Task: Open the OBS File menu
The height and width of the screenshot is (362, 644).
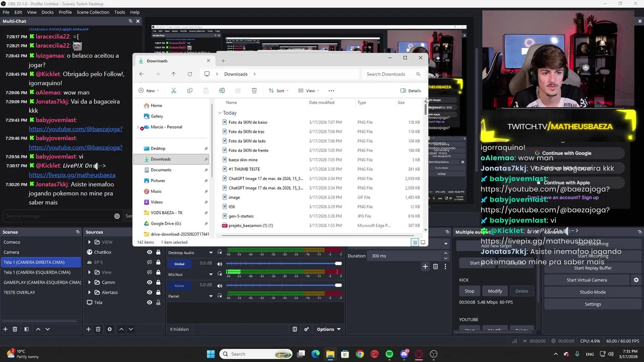Action: pyautogui.click(x=6, y=12)
